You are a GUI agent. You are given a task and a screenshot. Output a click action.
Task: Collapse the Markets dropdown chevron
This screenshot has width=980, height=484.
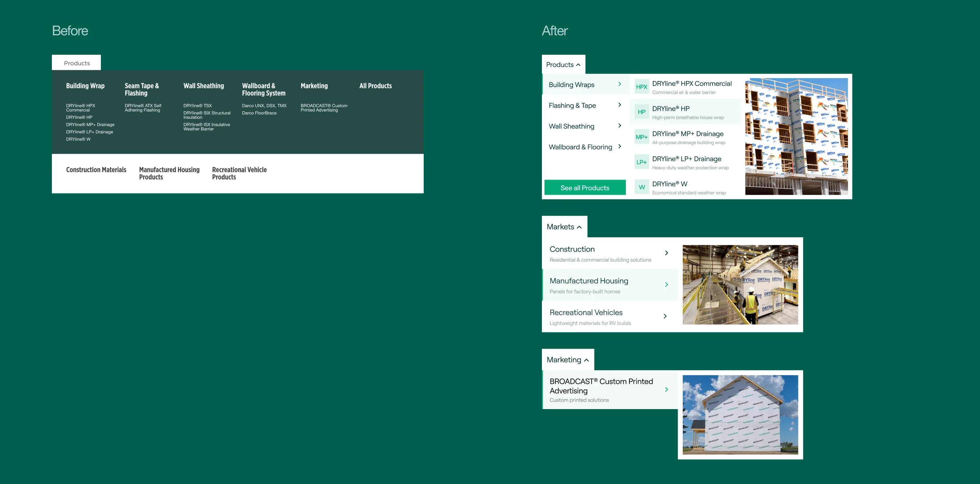(579, 227)
